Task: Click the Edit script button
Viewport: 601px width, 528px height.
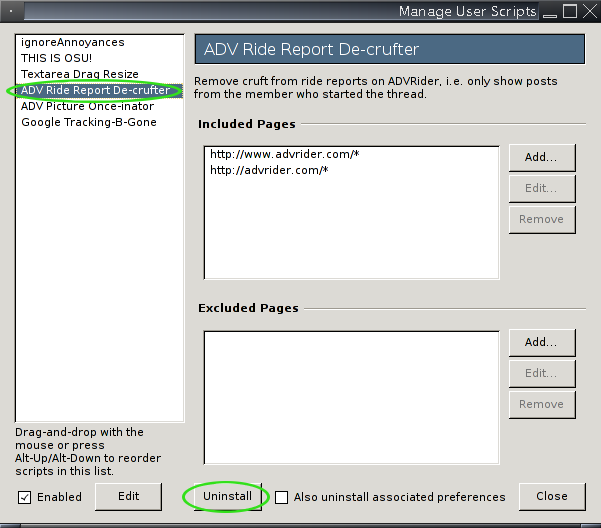Action: 128,497
